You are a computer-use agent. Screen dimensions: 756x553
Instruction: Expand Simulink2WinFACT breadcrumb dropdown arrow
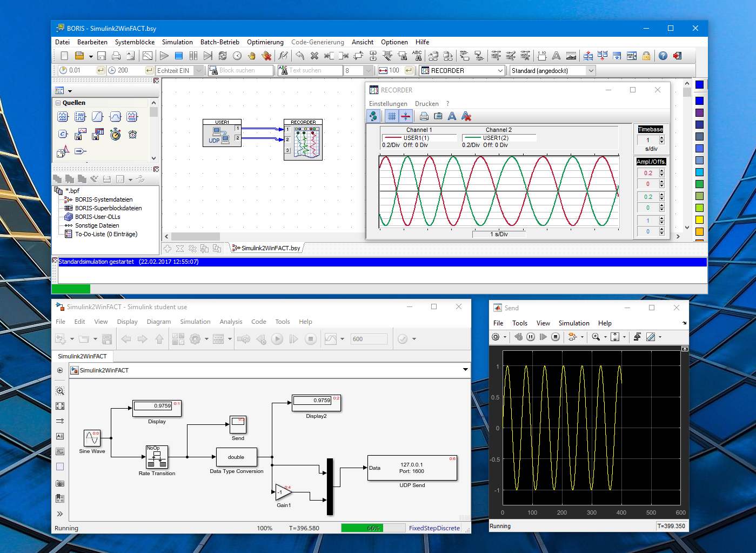coord(465,370)
